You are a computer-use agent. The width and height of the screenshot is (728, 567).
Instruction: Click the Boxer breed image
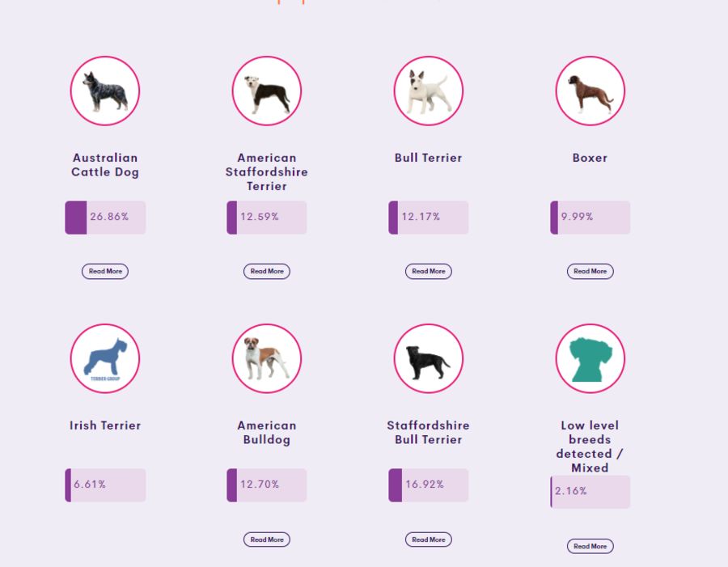[590, 91]
